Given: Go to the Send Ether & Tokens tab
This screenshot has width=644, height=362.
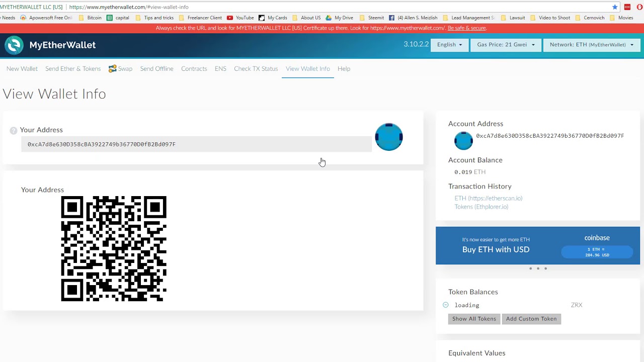Looking at the screenshot, I should tap(73, 69).
